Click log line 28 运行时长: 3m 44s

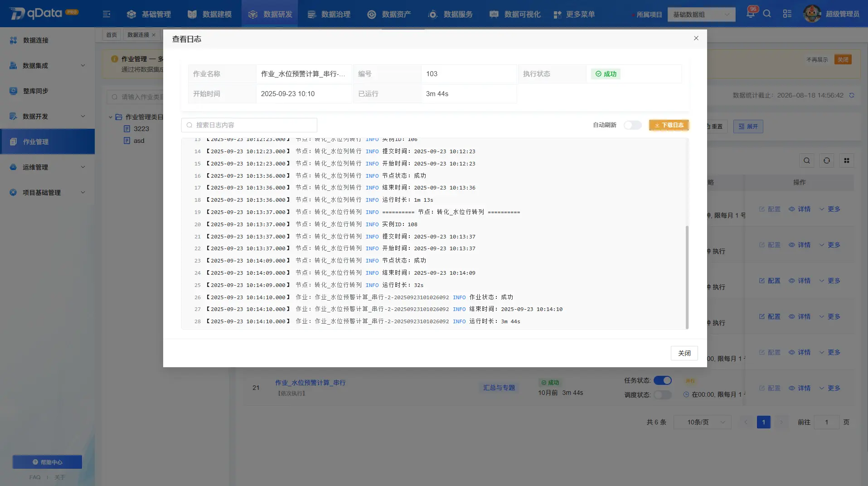[x=495, y=321]
